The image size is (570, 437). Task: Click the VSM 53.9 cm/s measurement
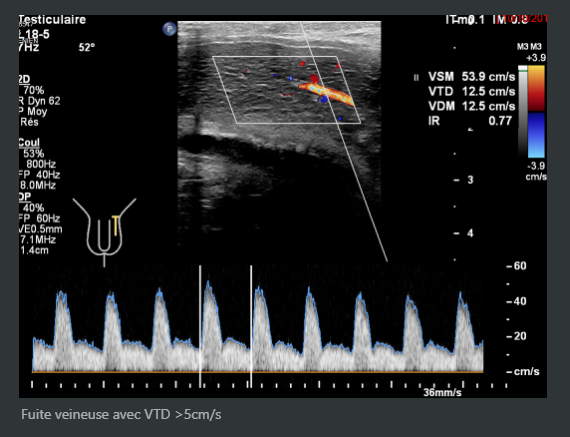pos(471,77)
